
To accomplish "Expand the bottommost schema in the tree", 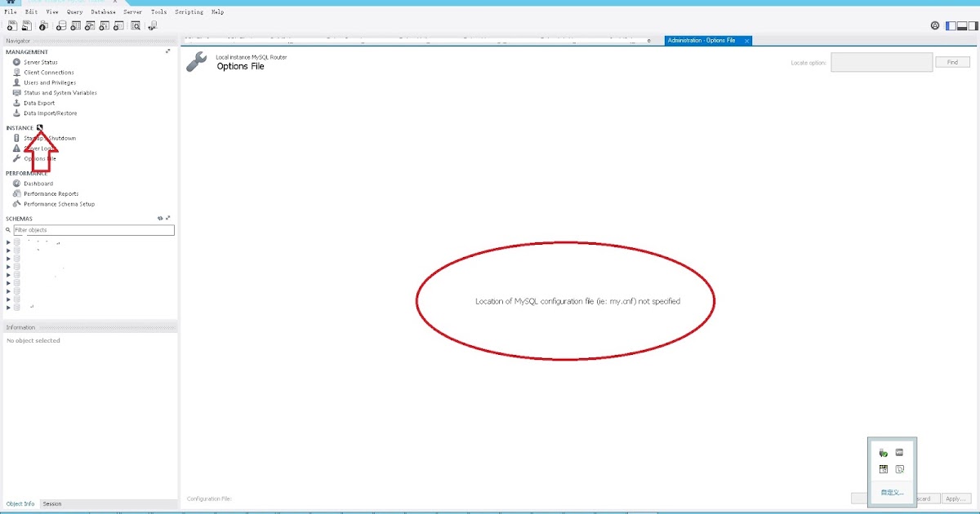I will tap(7, 308).
